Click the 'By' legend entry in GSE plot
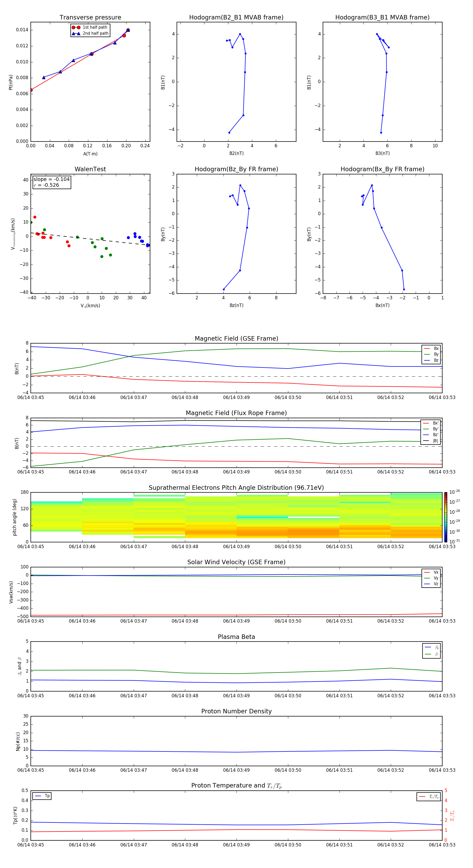This screenshot has width=473, height=868. tap(431, 354)
